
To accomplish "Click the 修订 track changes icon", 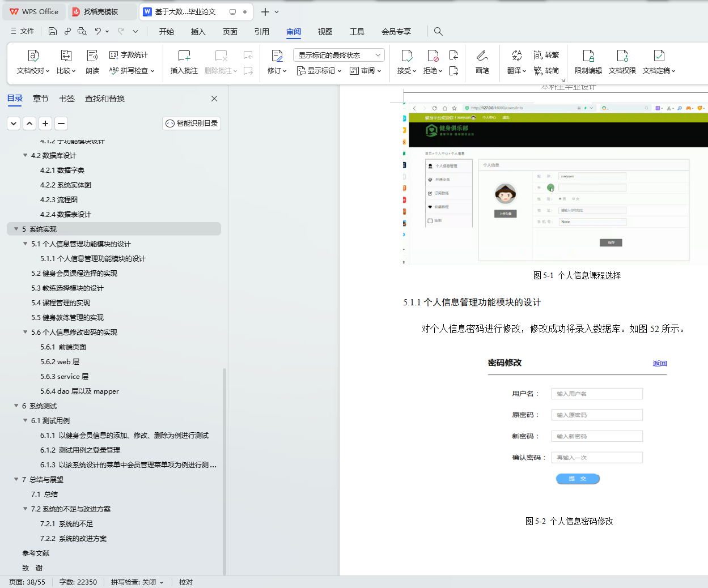I will [x=277, y=56].
